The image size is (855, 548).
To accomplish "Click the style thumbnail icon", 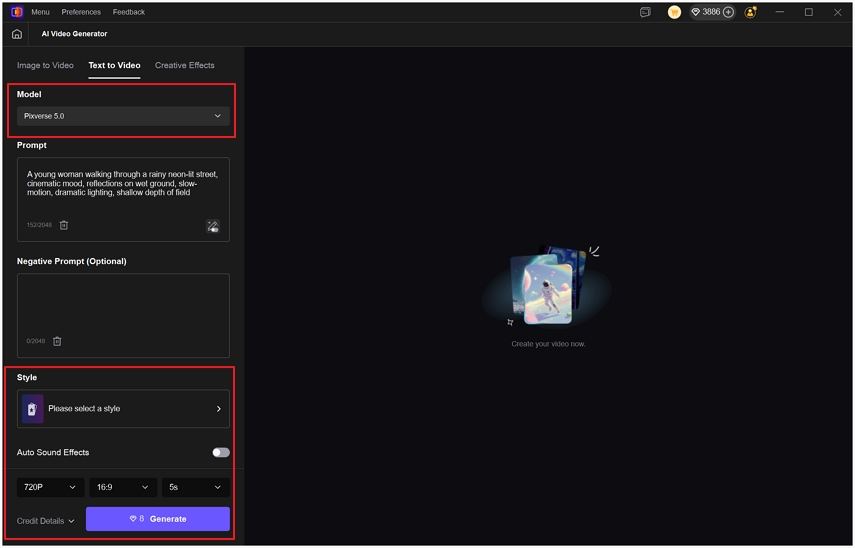I will point(32,408).
